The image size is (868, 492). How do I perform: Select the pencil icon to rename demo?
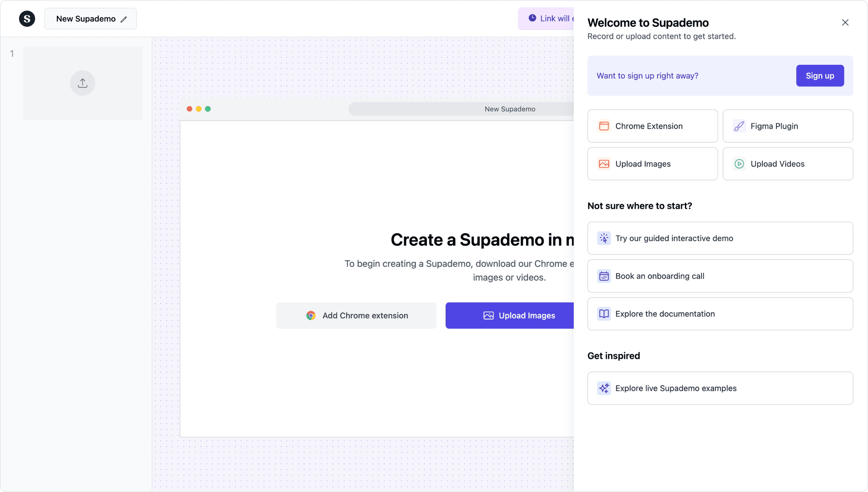point(124,19)
